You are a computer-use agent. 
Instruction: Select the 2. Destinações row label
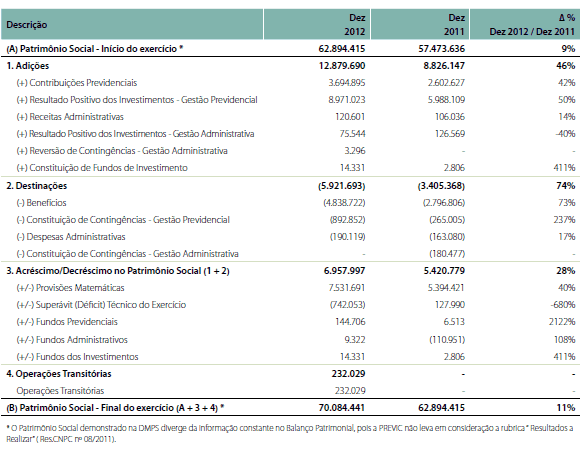36,186
